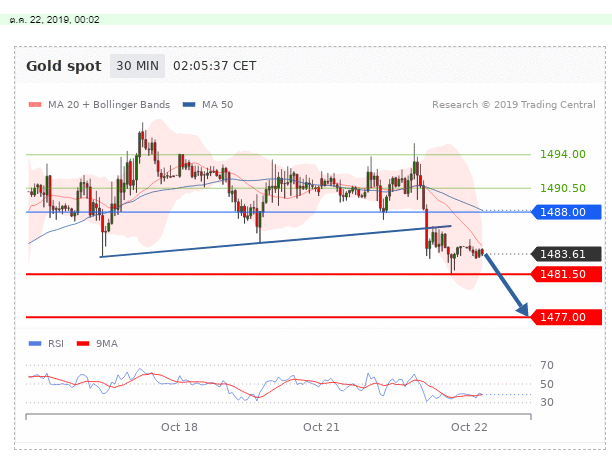Click the MA 20 + Bollinger Bands label
This screenshot has width=612, height=459.
tap(109, 105)
